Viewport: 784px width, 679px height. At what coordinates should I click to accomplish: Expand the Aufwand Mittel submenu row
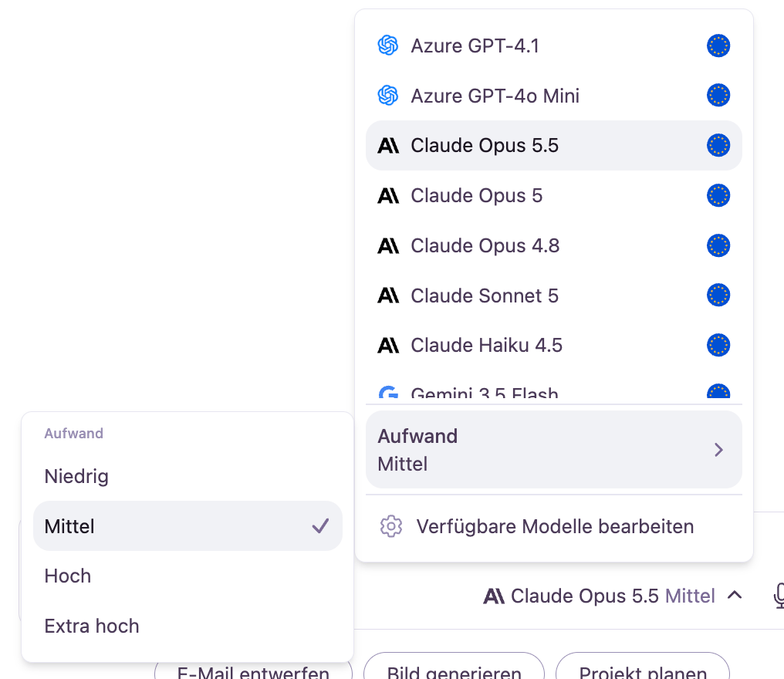554,450
